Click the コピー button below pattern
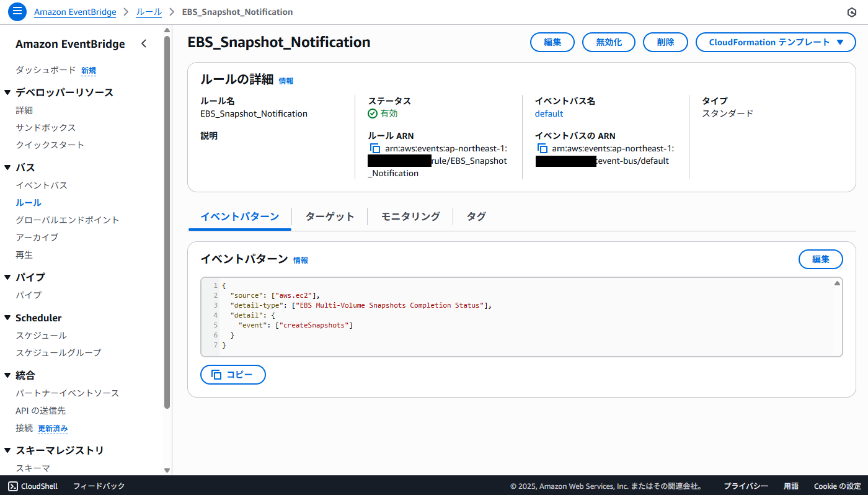This screenshot has width=868, height=495. click(x=233, y=375)
